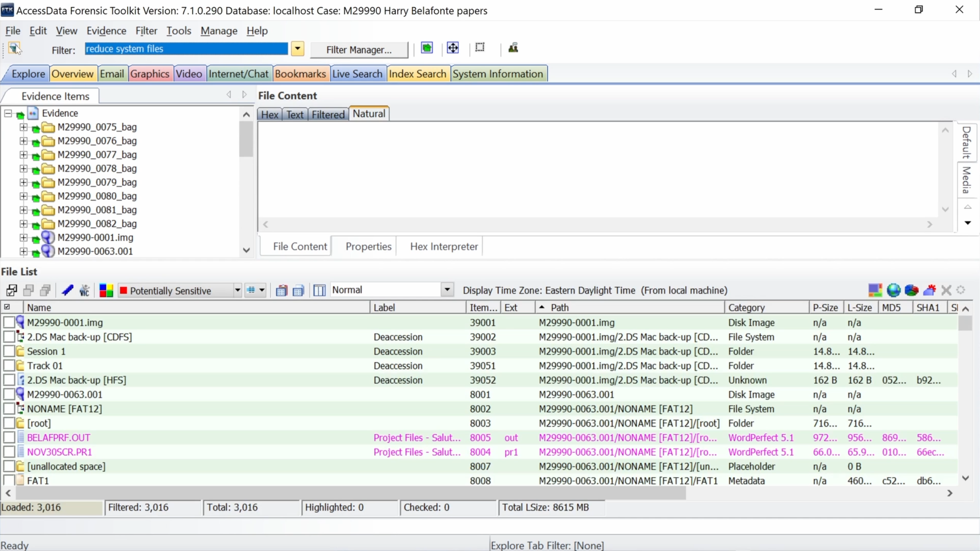Select the reduce system files filter dropdown

[297, 48]
